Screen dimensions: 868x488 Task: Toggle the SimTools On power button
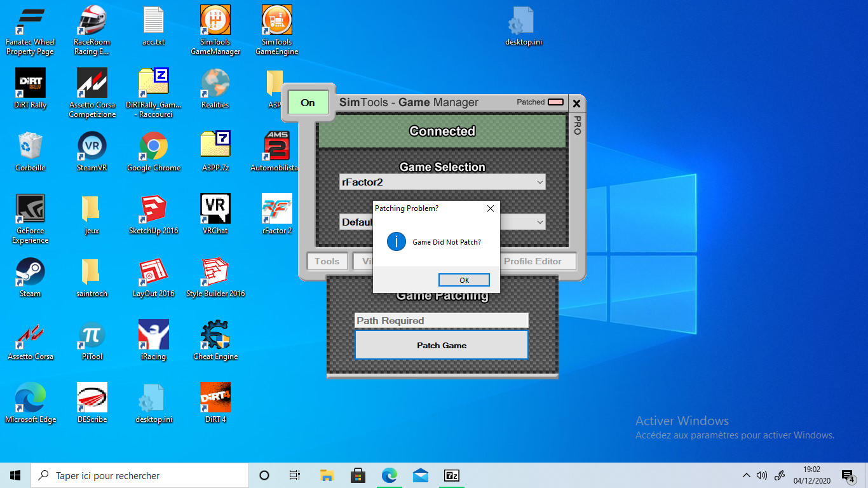click(308, 103)
